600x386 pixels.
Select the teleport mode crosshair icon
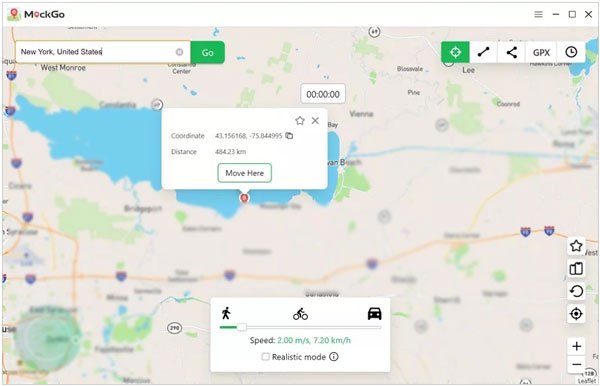pyautogui.click(x=455, y=52)
